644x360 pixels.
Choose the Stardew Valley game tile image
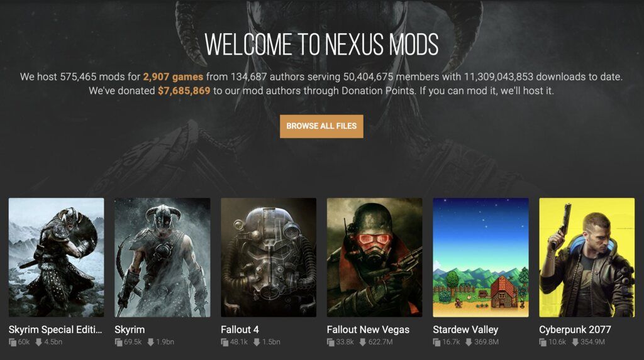(x=480, y=258)
